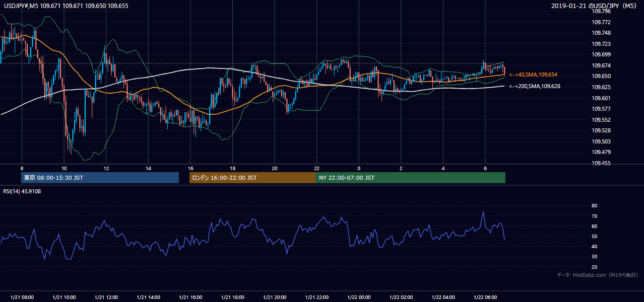Click price axis value 109.625

click(x=601, y=87)
